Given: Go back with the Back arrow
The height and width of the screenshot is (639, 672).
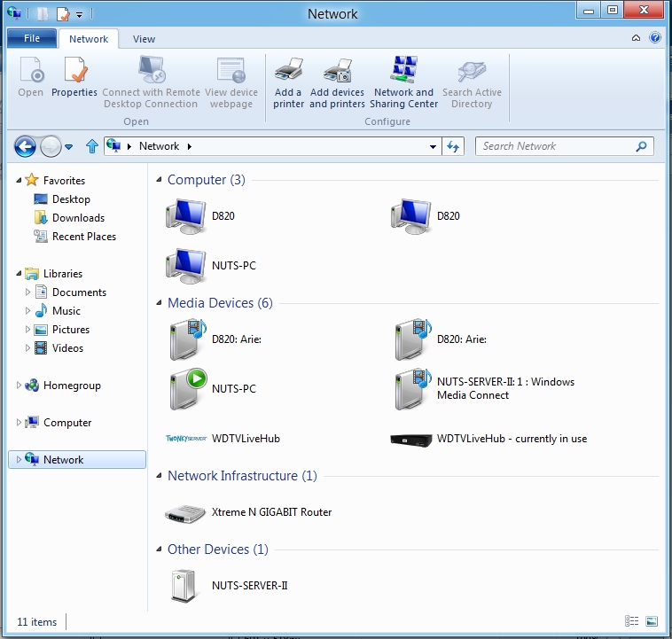Looking at the screenshot, I should tap(26, 146).
